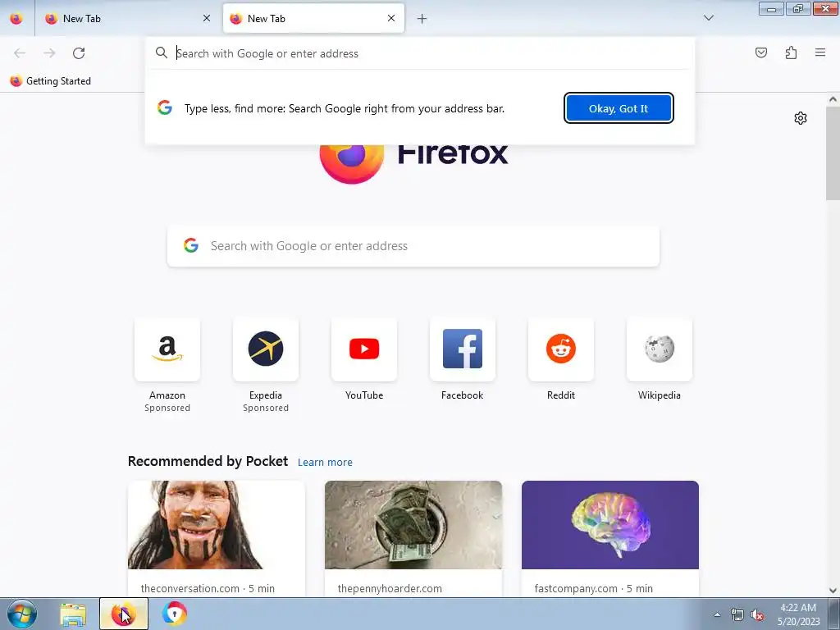The width and height of the screenshot is (840, 630).
Task: Open theconversation.com article thumbnail
Action: [x=217, y=525]
